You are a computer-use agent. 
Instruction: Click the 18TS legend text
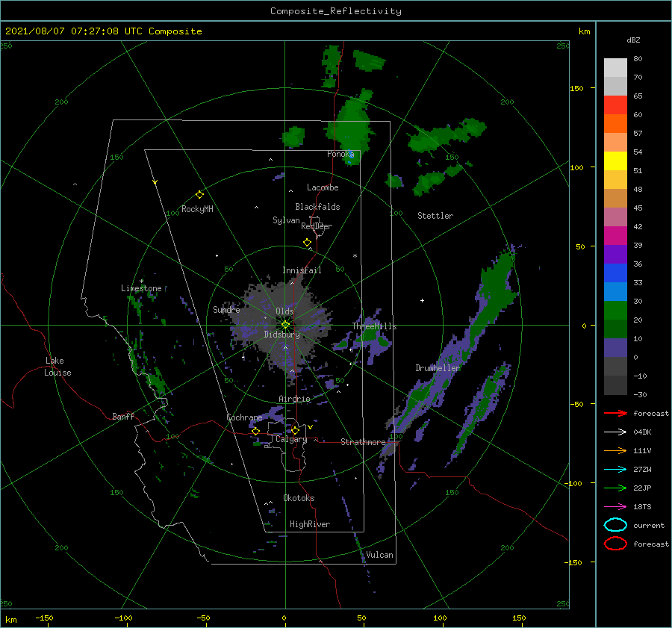point(642,507)
